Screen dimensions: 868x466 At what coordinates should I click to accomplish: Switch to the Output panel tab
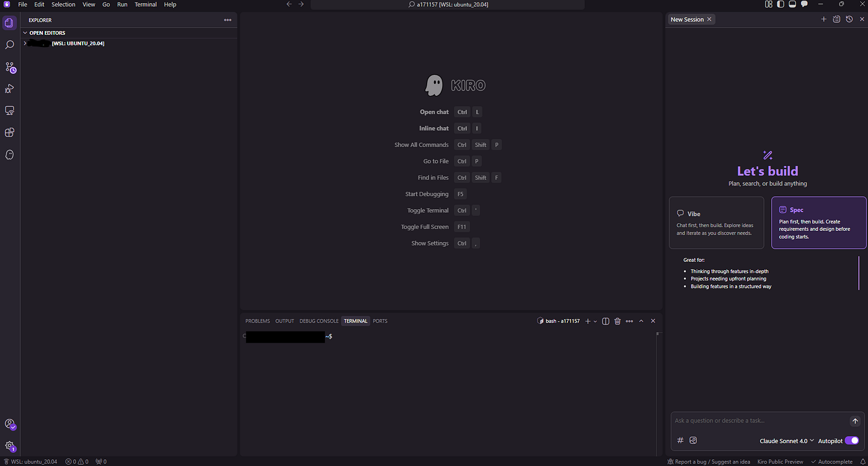285,321
